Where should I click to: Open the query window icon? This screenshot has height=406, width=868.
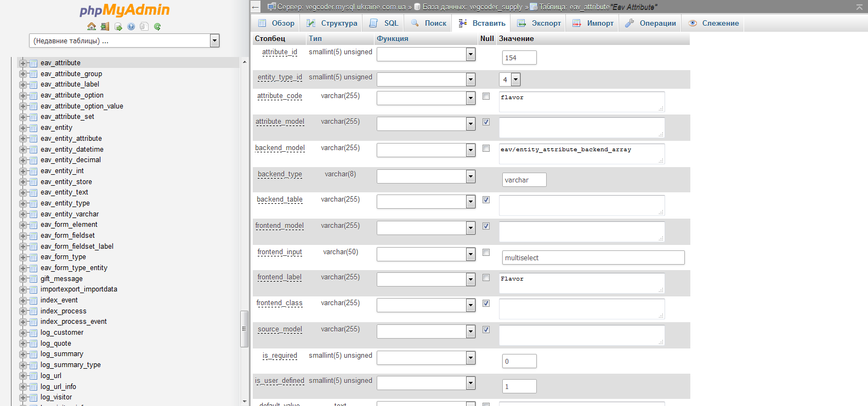[x=118, y=26]
